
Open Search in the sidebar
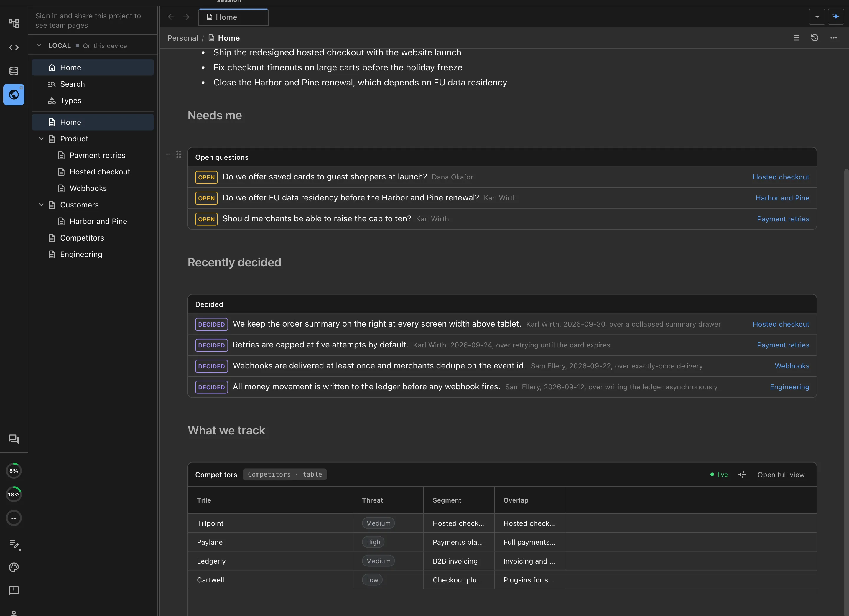pos(93,84)
